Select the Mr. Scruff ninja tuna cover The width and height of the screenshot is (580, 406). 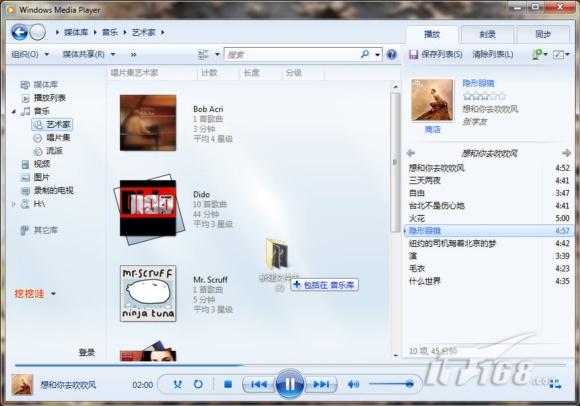tap(148, 293)
